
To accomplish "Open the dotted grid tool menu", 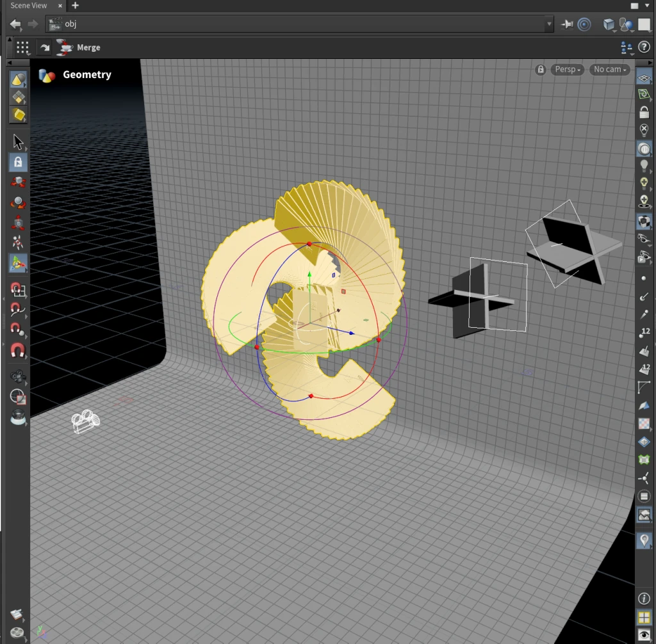I will (23, 47).
